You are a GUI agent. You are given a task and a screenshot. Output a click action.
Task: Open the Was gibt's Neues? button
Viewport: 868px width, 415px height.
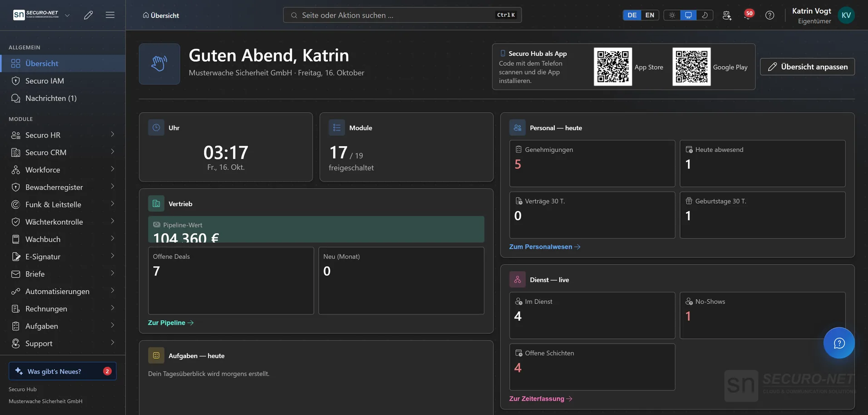coord(63,371)
